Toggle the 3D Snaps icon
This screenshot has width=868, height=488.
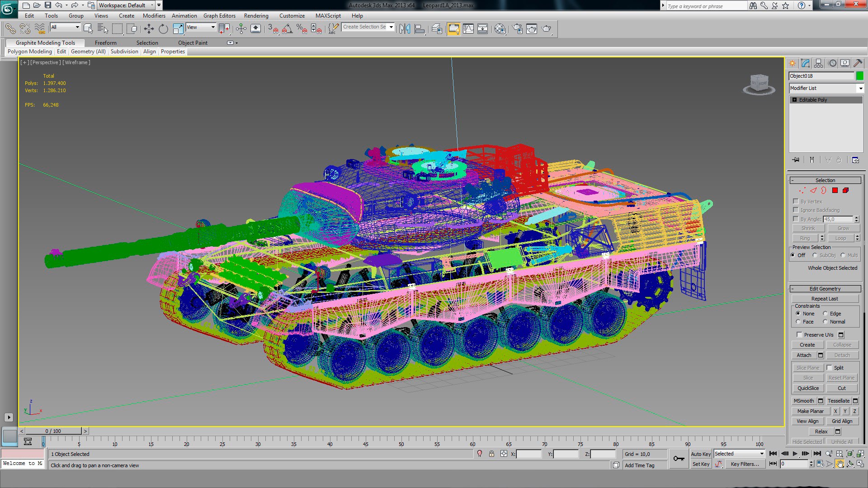pyautogui.click(x=273, y=29)
